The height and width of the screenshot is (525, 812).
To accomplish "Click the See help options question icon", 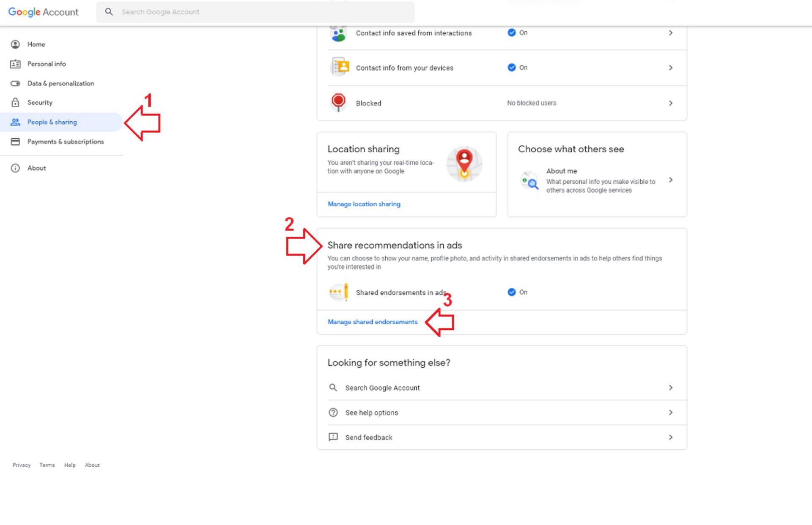I will pos(333,413).
